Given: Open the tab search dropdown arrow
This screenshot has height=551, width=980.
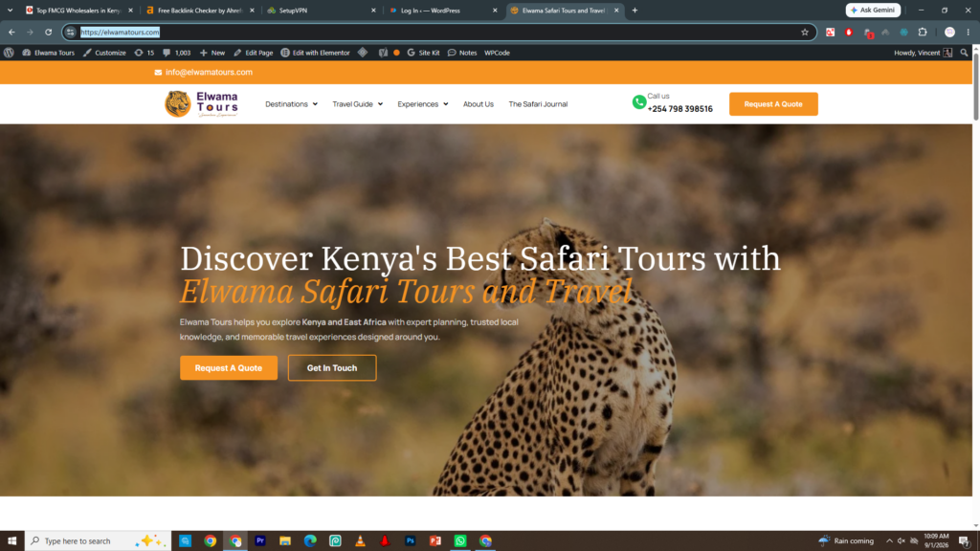Looking at the screenshot, I should (x=10, y=10).
